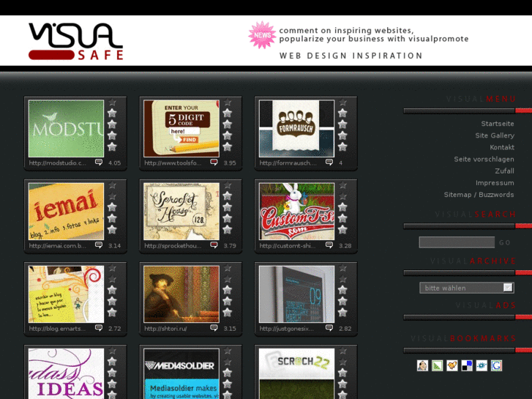
Task: Click rating value 3.95
Action: (x=230, y=163)
